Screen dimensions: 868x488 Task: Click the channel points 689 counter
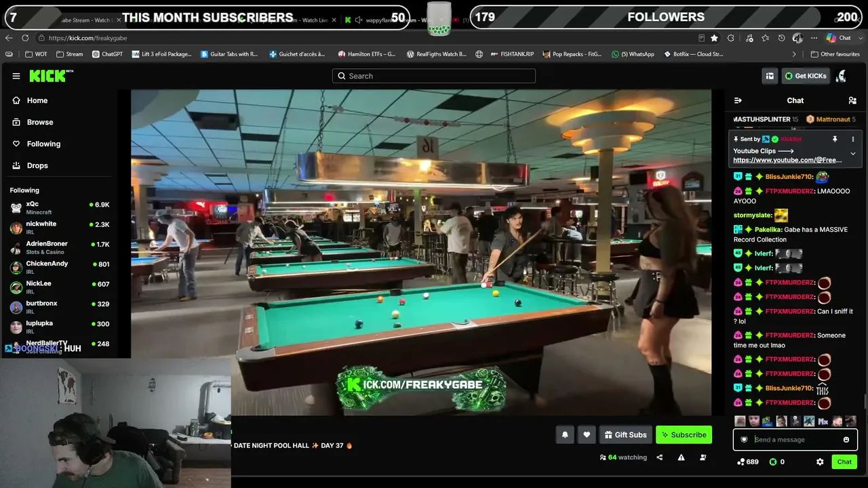[748, 462]
